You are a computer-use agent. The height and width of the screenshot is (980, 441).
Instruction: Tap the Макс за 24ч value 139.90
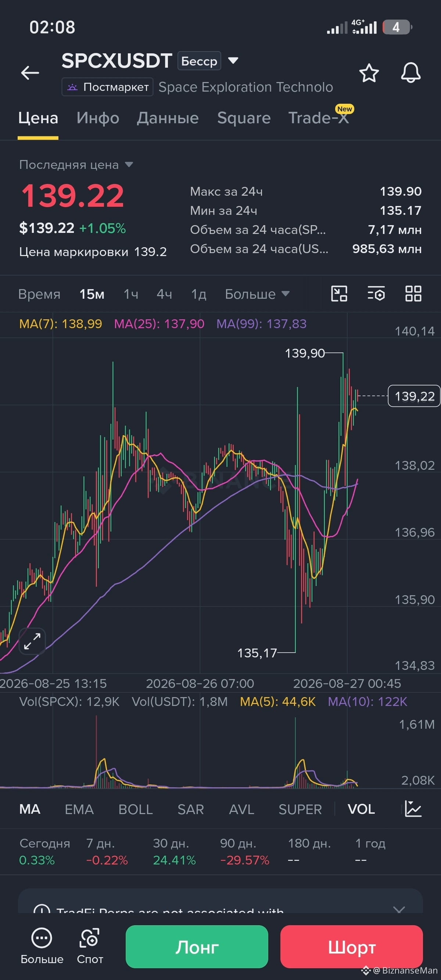(401, 191)
